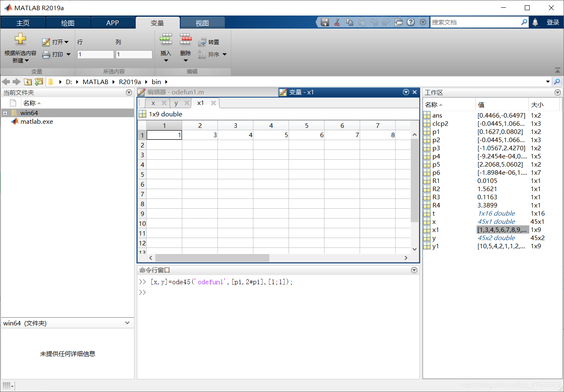This screenshot has height=392, width=564.
Task: Switch to the APP ribbon tab
Action: click(113, 23)
